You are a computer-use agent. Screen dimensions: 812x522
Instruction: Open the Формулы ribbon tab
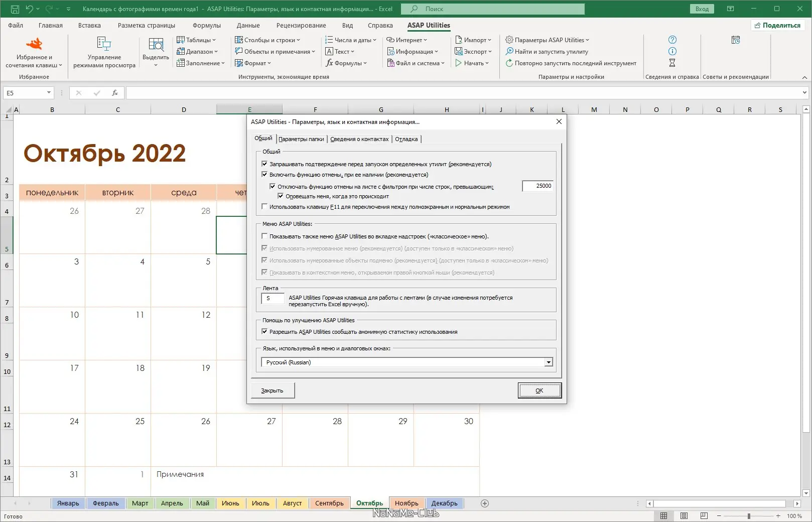pos(206,26)
